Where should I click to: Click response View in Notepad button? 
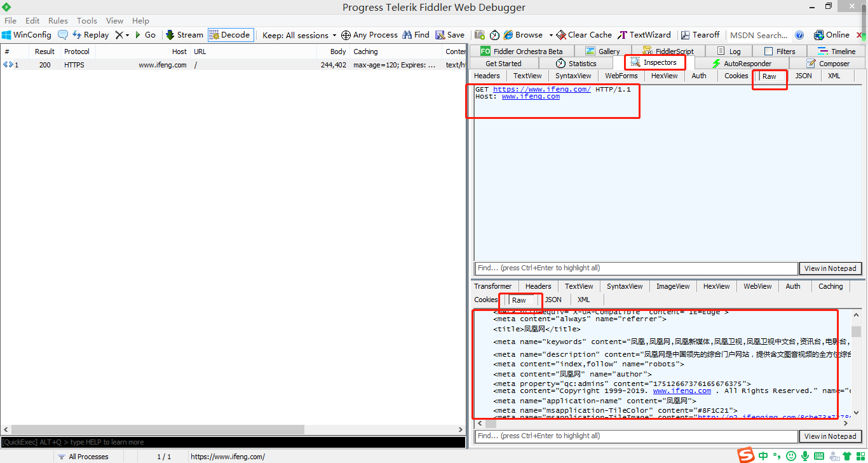point(830,436)
